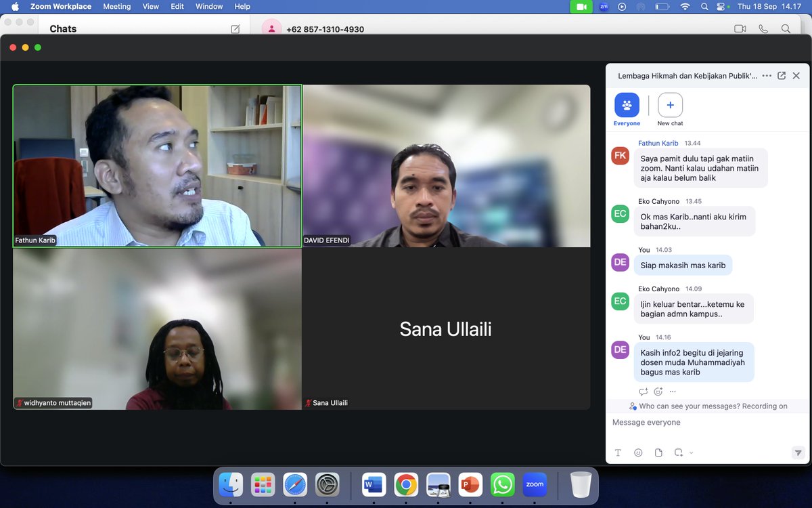The height and width of the screenshot is (508, 812).
Task: Click the FK avatar in chat
Action: pos(620,156)
